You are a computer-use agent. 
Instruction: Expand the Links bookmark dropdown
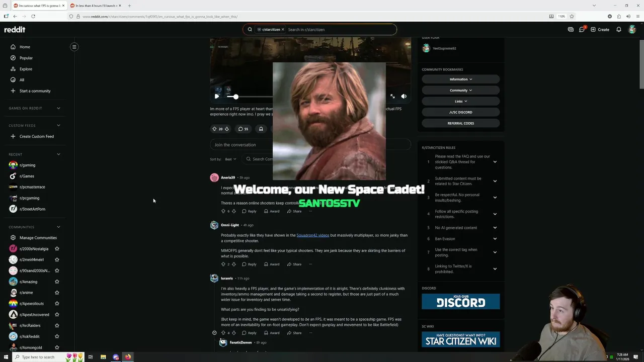461,101
